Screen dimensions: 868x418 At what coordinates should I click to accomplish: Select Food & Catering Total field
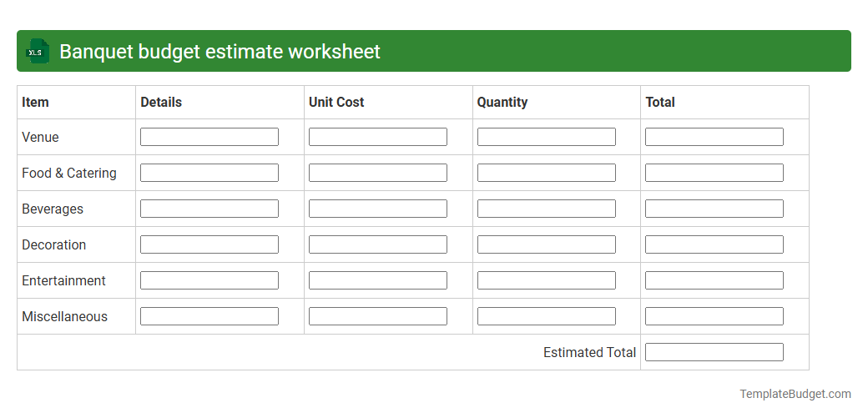(714, 173)
